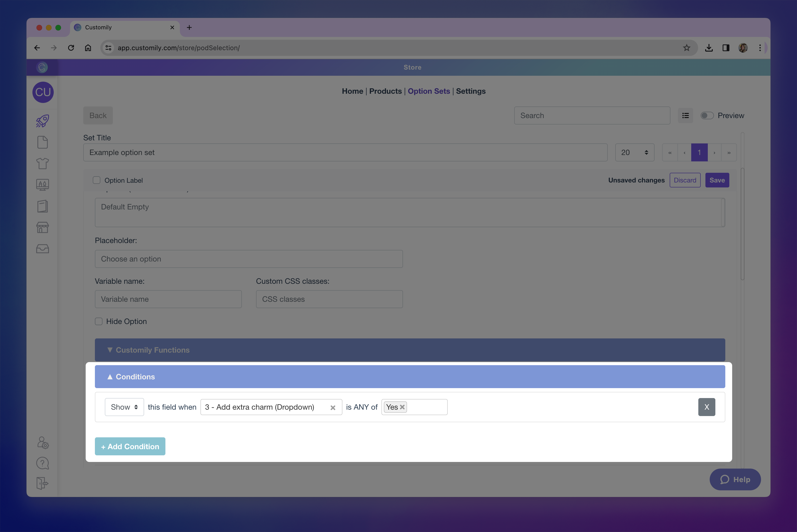Enable the Hide Option checkbox
Screen dimensions: 797x532
point(99,321)
